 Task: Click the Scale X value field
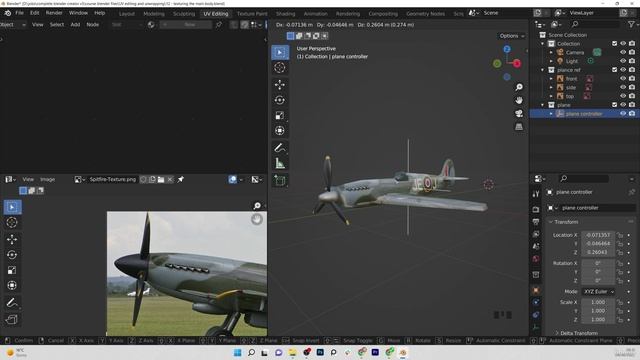click(x=598, y=302)
